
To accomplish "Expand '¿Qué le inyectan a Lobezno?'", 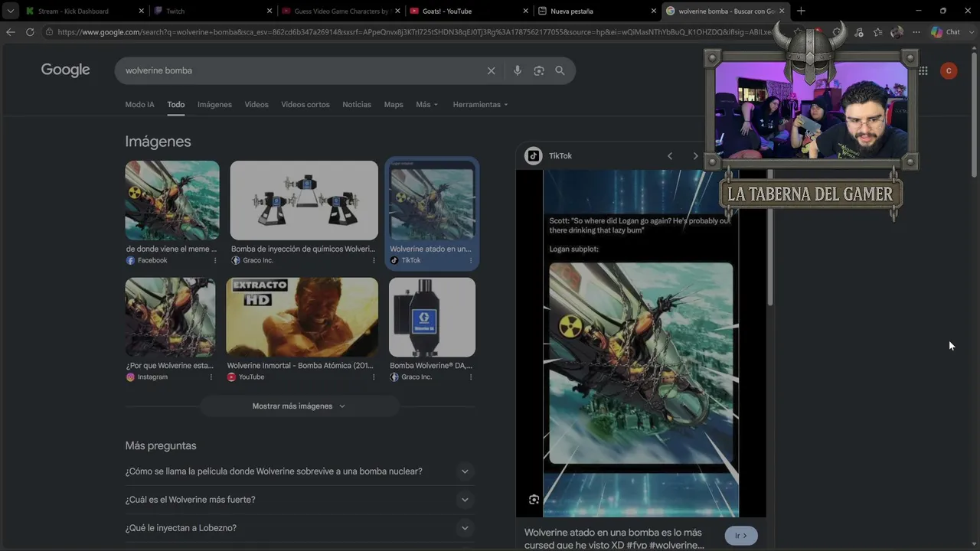I will tap(465, 528).
